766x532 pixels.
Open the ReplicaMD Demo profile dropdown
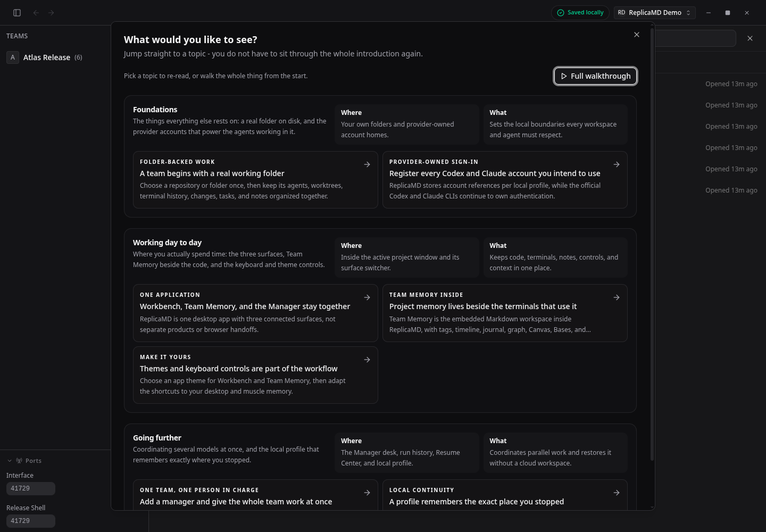click(x=654, y=13)
